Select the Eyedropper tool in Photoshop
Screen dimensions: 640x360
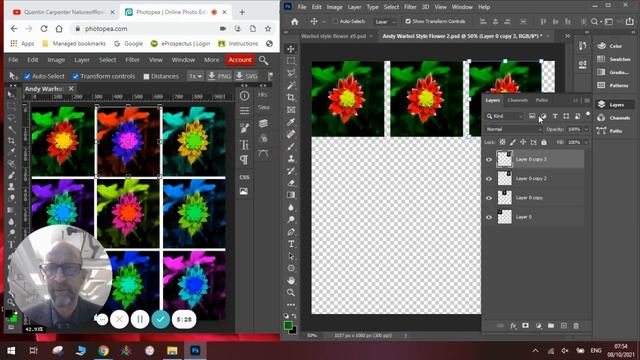(x=291, y=122)
